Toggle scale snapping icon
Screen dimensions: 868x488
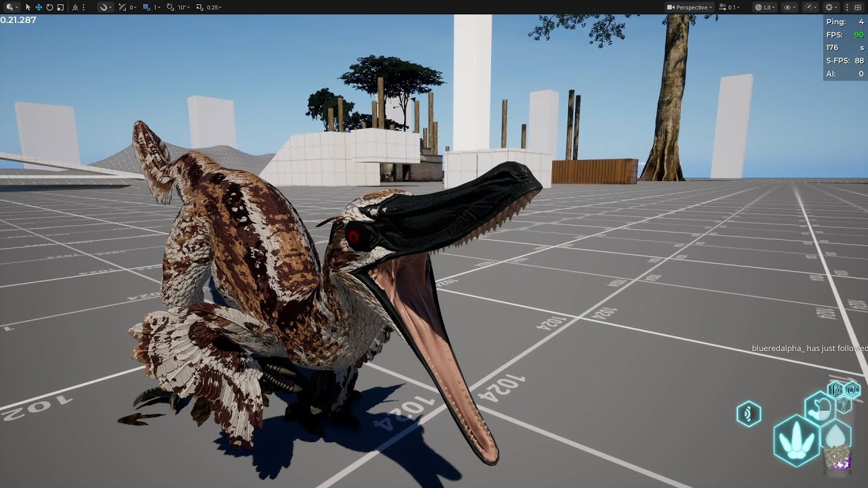click(199, 7)
